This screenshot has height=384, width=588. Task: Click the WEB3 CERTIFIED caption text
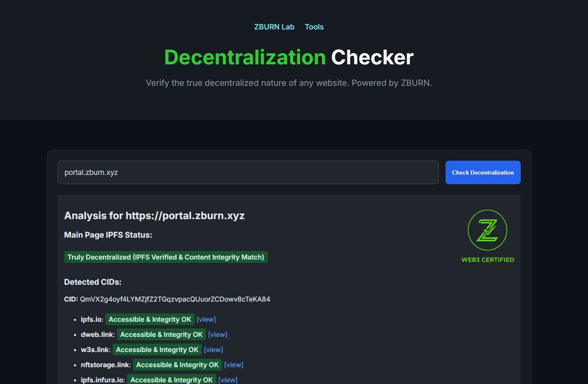488,260
